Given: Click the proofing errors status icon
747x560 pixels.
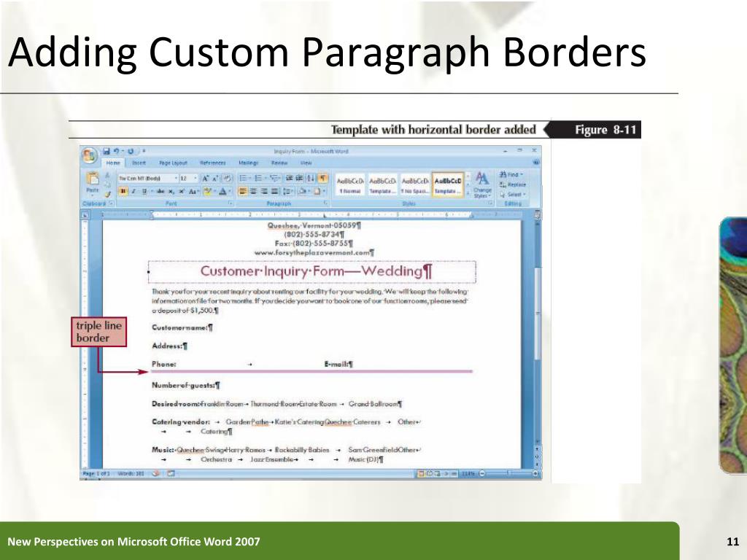Looking at the screenshot, I should [x=156, y=473].
